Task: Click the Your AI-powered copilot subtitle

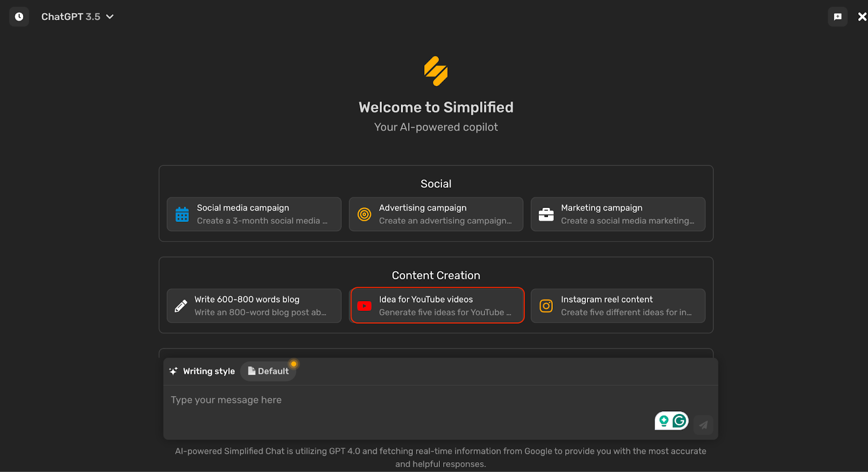Action: (436, 127)
